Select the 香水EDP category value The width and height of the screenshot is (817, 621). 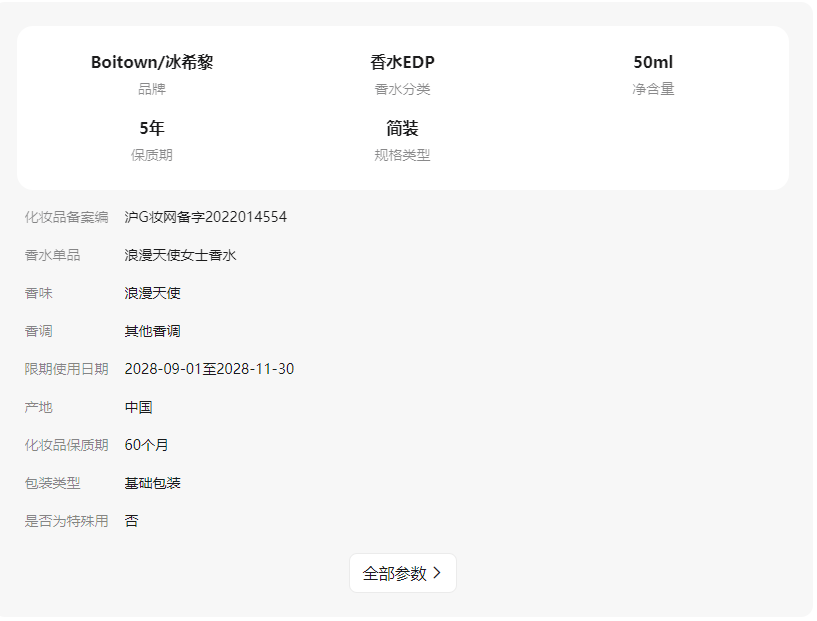tap(402, 62)
